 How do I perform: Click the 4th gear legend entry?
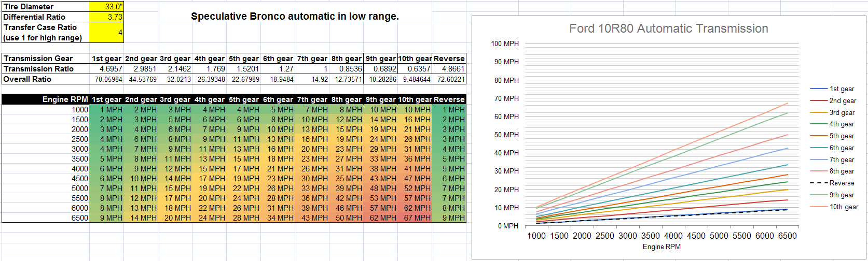[x=832, y=124]
